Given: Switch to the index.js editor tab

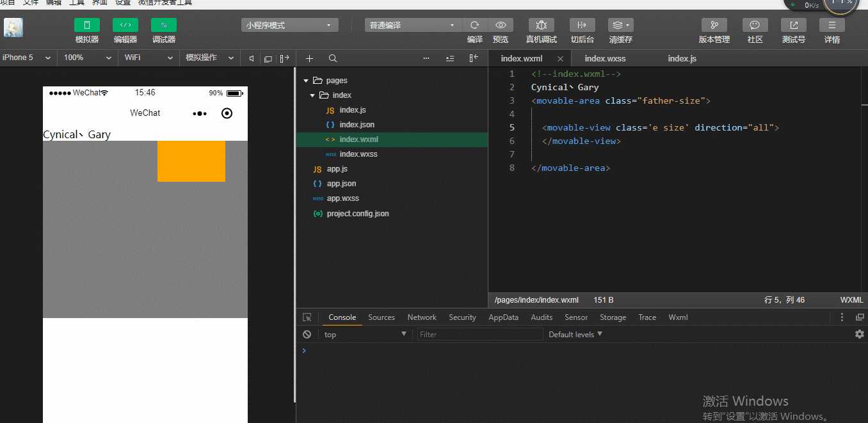Looking at the screenshot, I should [x=682, y=58].
